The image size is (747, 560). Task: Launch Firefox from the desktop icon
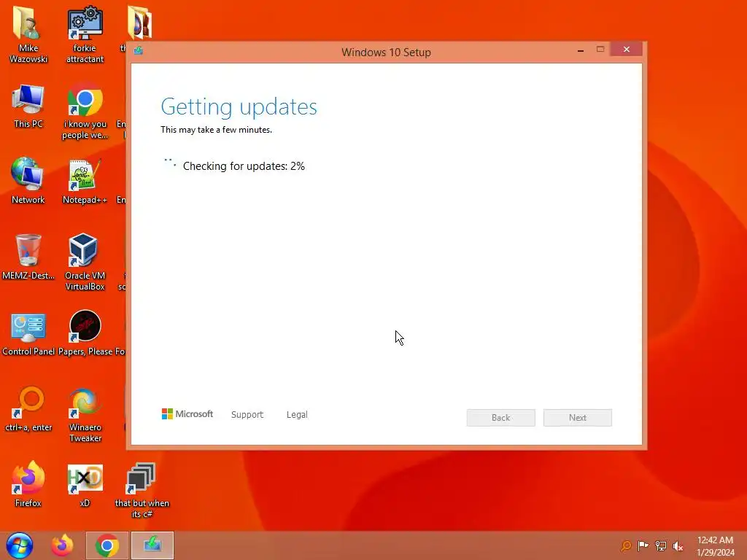coord(28,484)
